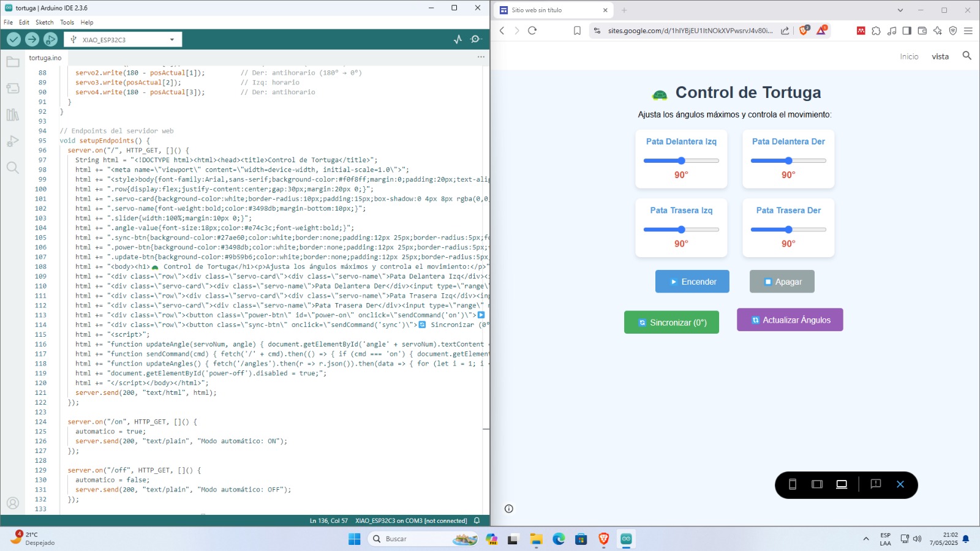Viewport: 980px width, 551px height.
Task: Click the Verify checkmark button in Arduino IDE
Action: tap(13, 39)
